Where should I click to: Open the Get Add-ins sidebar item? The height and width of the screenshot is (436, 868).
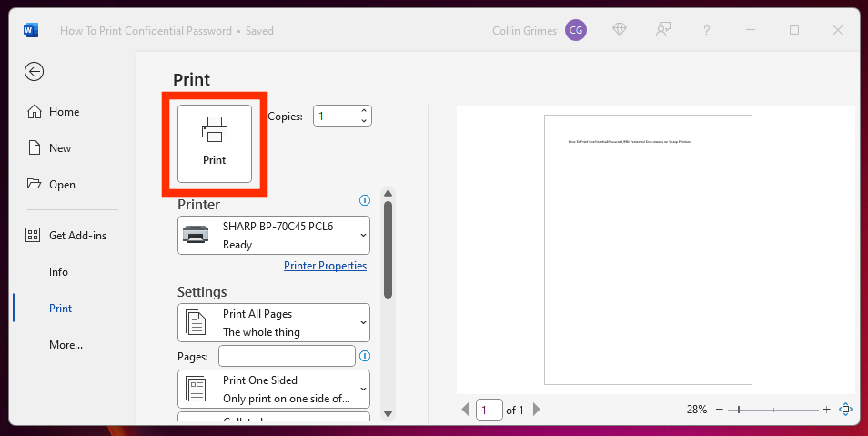point(76,236)
